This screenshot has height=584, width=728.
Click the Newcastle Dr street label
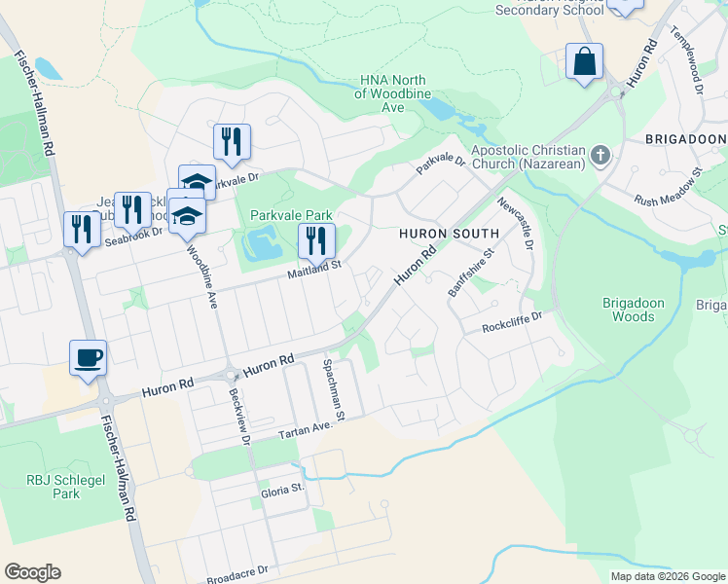coord(516,223)
